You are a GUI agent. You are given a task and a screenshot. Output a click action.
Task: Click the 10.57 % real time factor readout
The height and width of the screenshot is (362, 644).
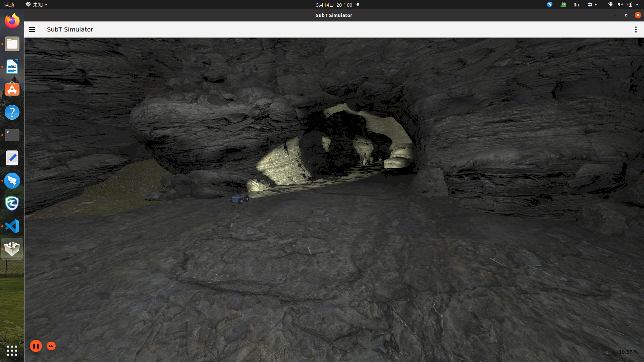pos(628,352)
